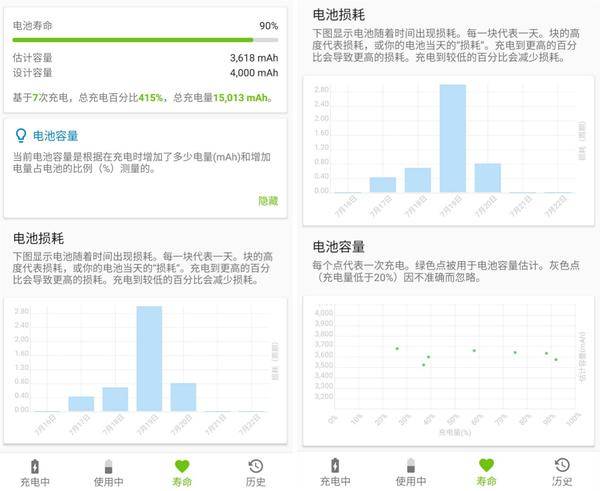Tap the rightmost green dot in capacity scatter

[x=556, y=359]
